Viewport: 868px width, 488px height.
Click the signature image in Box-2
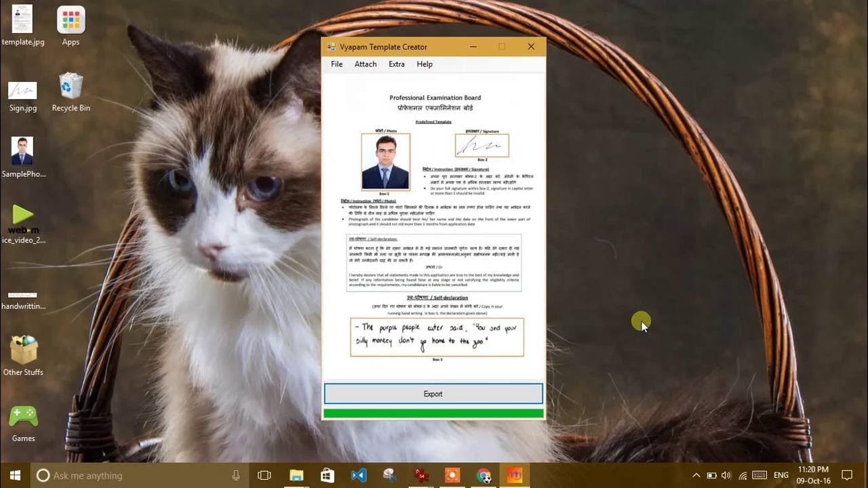481,146
